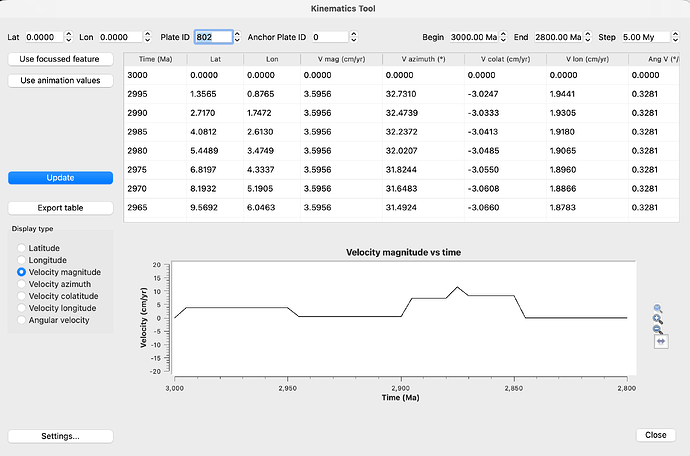Click the Anchor Plate ID stepper arrows
The height and width of the screenshot is (456, 690).
pos(354,37)
